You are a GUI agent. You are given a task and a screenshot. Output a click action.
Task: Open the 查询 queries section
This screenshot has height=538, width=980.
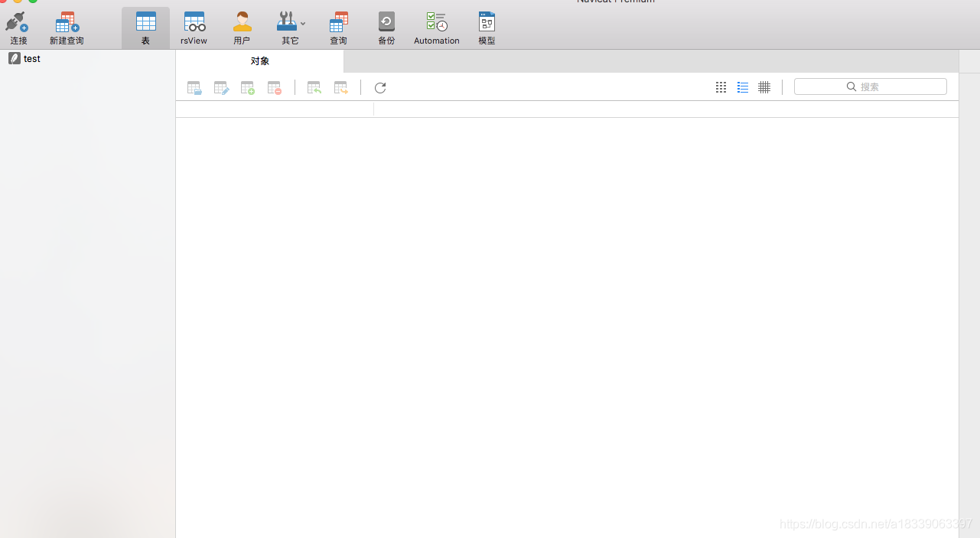pos(338,28)
